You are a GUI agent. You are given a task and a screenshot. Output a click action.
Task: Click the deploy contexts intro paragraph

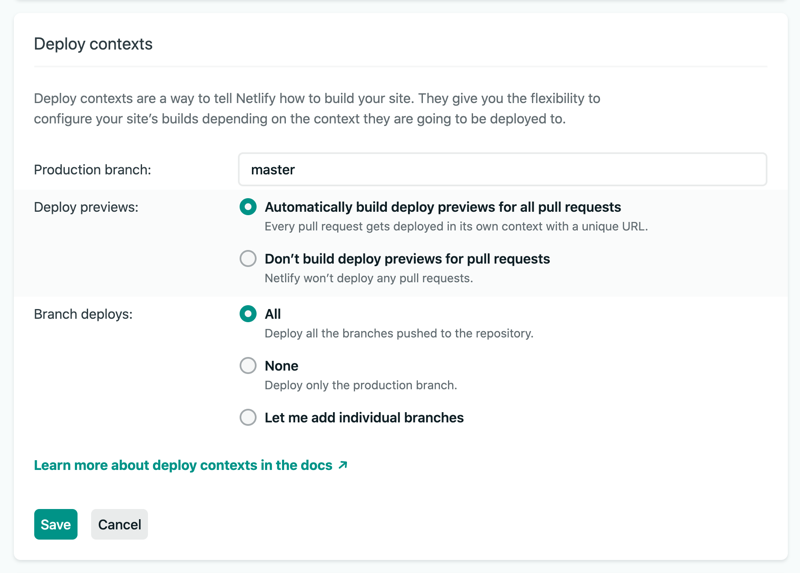317,109
